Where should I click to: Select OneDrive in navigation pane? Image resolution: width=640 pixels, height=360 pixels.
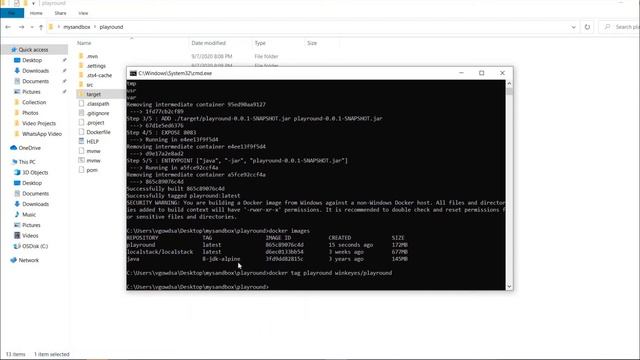29,148
